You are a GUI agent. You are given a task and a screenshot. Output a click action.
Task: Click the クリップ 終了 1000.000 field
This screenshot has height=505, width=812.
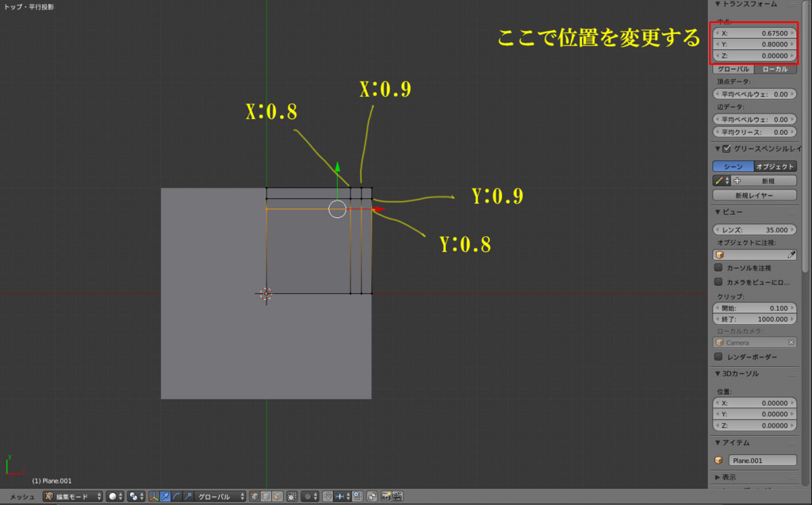755,319
